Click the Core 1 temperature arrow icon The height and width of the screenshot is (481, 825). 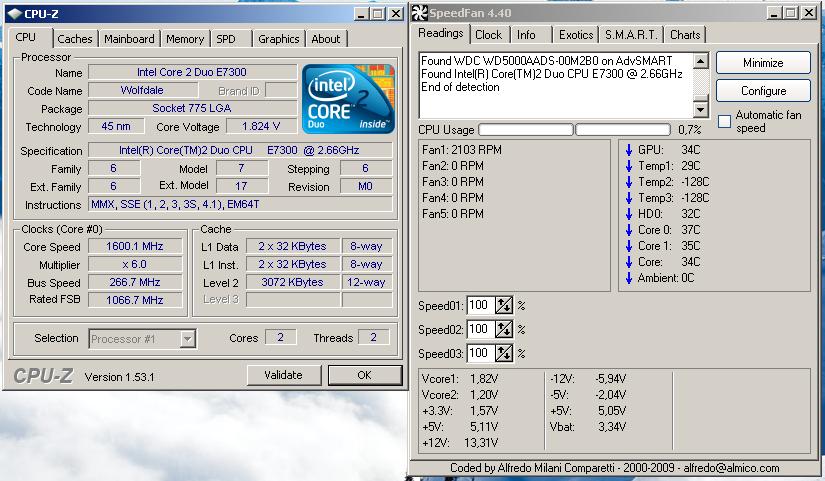click(629, 246)
